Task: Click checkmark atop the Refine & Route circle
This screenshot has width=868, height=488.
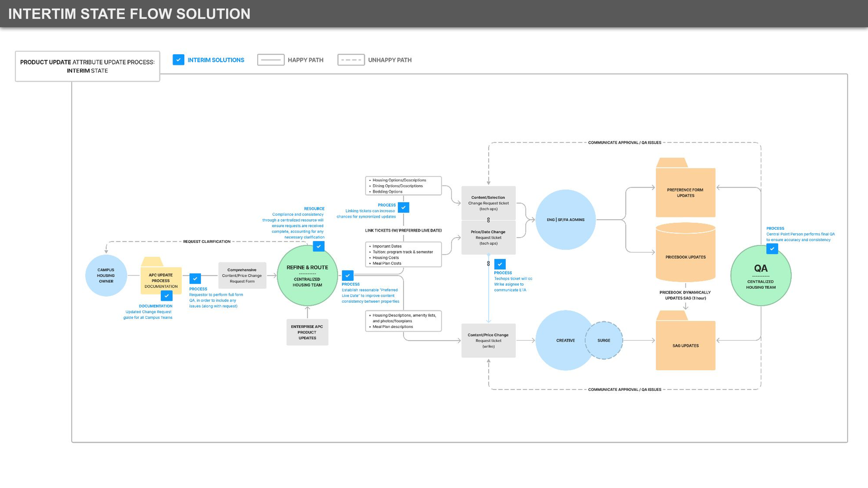Action: 319,246
